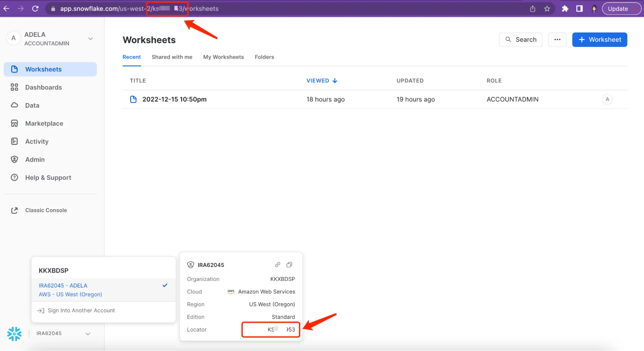Click the Amazon Web Services cloud value

point(266,292)
